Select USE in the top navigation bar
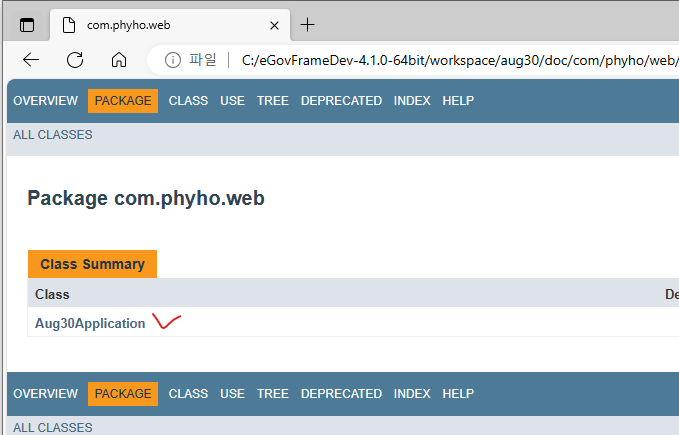679x435 pixels. tap(233, 101)
